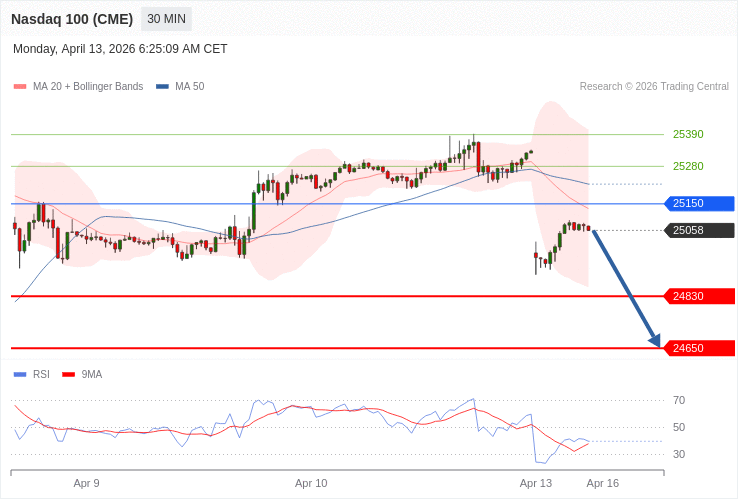Click the Apr 13 date axis label
The height and width of the screenshot is (500, 738).
pyautogui.click(x=536, y=483)
